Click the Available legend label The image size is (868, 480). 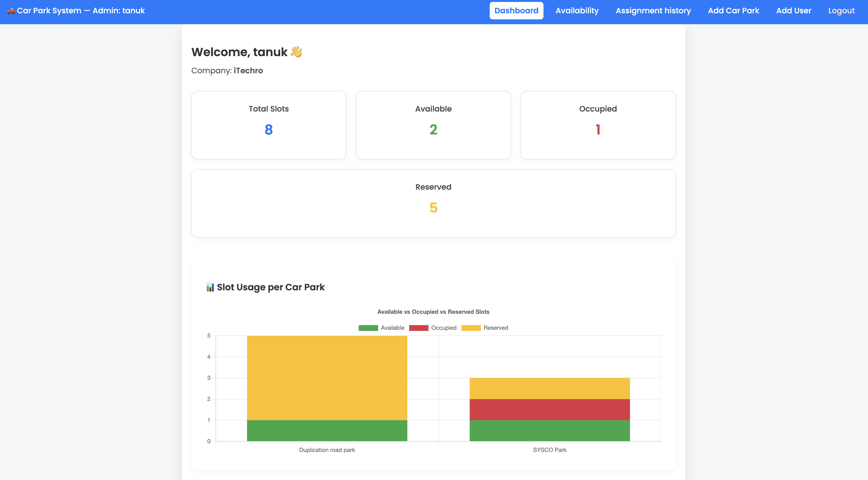click(x=392, y=328)
